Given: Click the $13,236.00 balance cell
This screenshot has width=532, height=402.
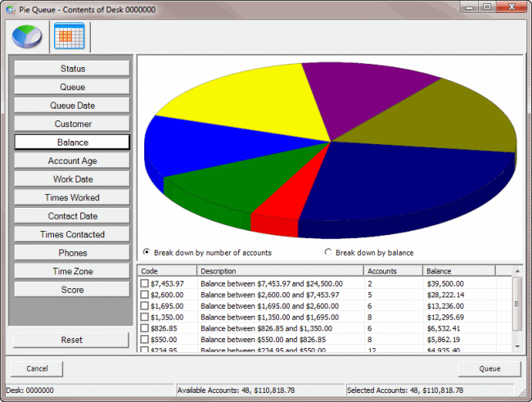Looking at the screenshot, I should point(445,306).
